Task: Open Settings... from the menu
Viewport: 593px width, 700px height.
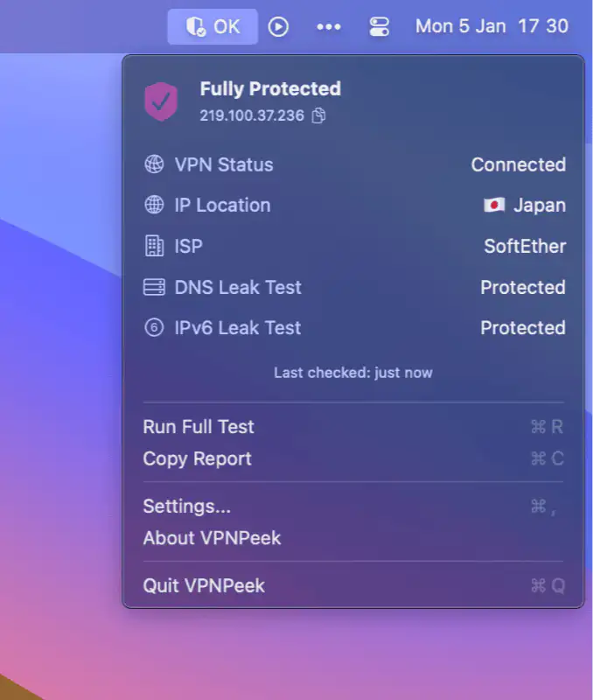Action: (x=186, y=506)
